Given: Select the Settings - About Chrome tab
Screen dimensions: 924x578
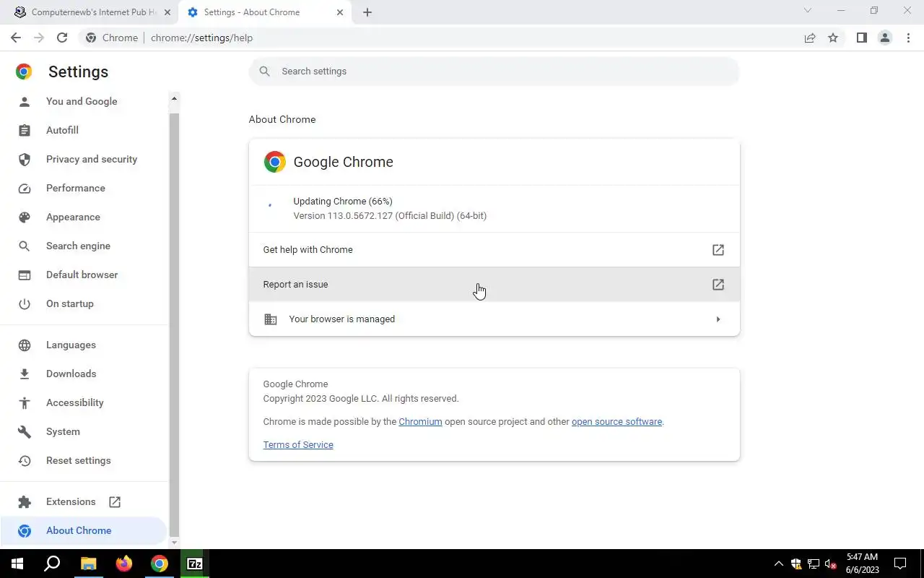Looking at the screenshot, I should (x=266, y=12).
